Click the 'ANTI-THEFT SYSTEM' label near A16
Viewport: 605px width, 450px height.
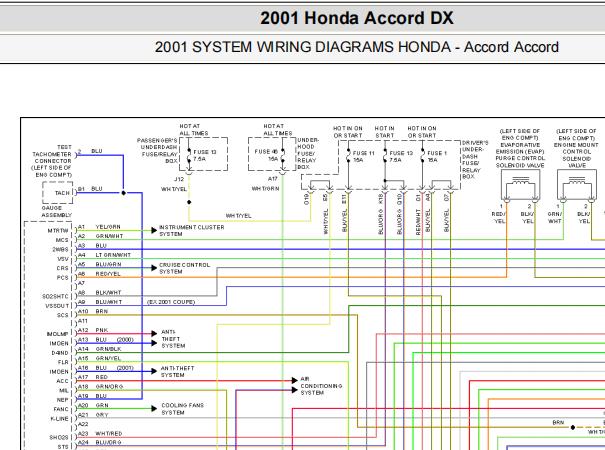click(x=177, y=372)
